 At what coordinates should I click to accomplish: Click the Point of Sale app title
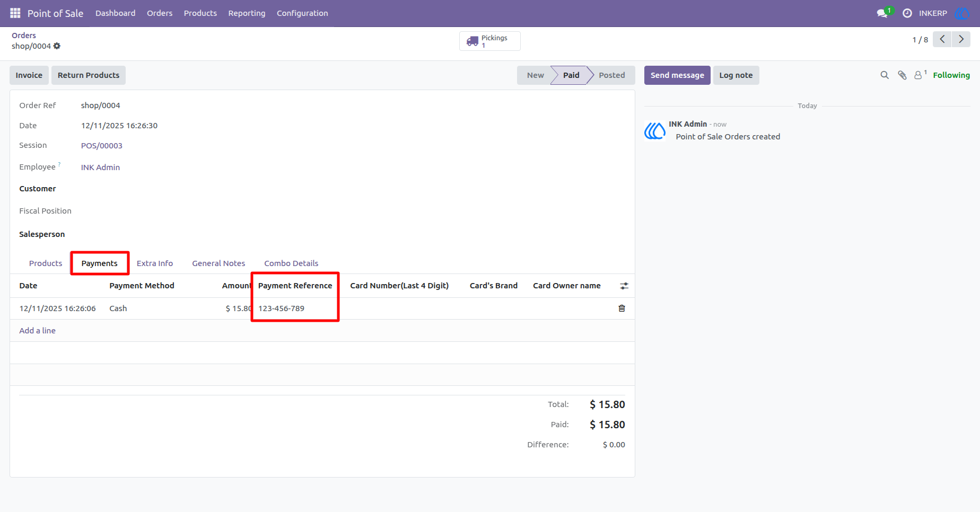coord(55,13)
